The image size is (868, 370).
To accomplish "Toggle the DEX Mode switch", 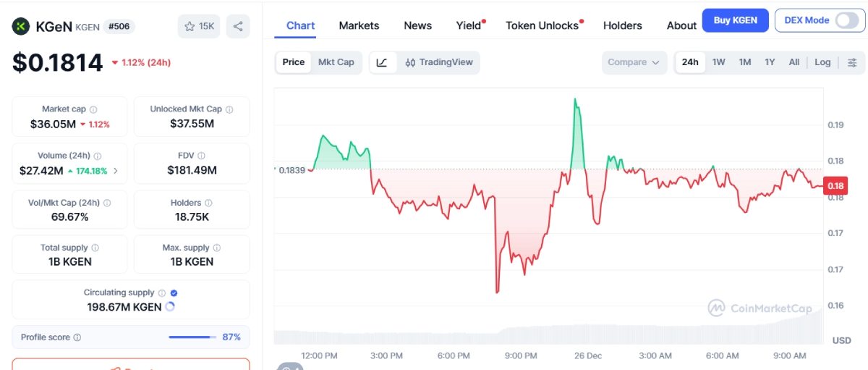I will coord(846,20).
